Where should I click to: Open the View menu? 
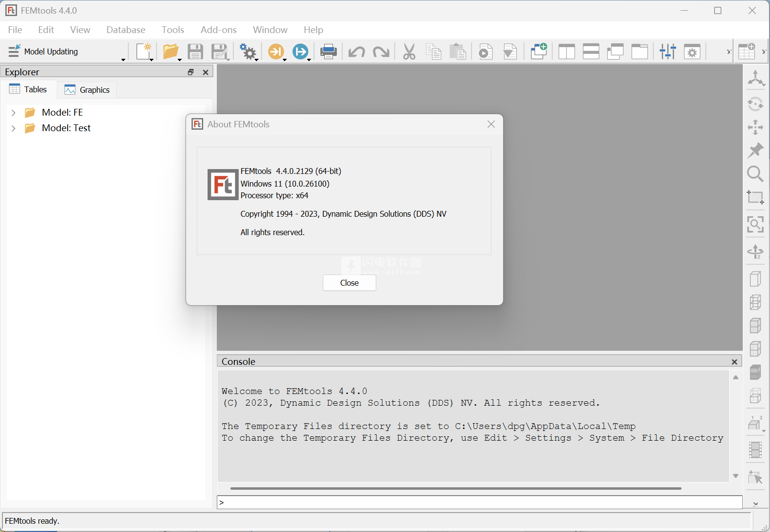point(80,30)
